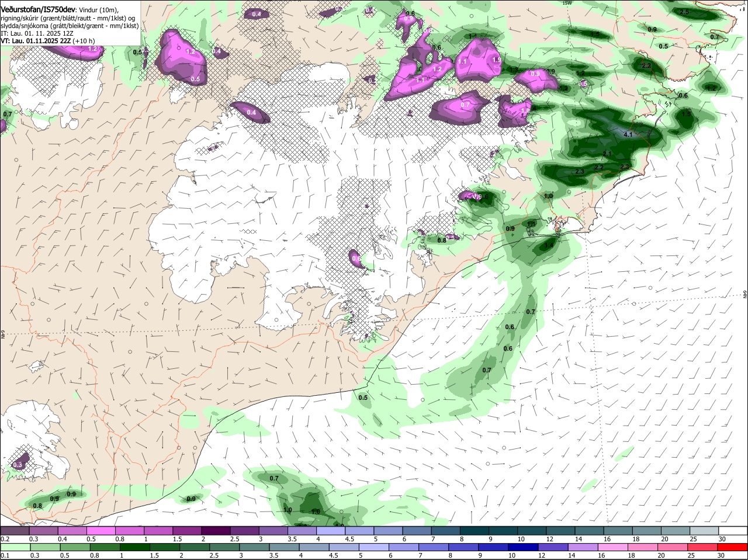Click the 4.1 rainfall value on the map

[629, 134]
